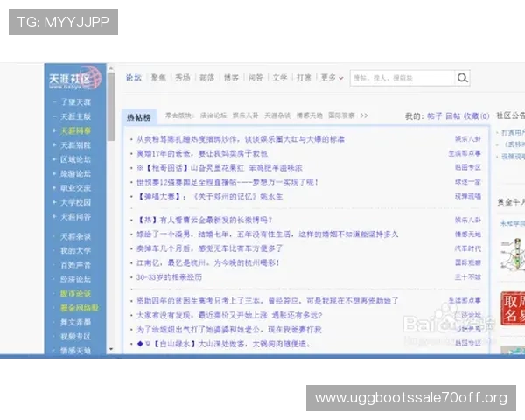Select 秀场 in the top navigation
This screenshot has height=420, width=525.
click(x=183, y=78)
